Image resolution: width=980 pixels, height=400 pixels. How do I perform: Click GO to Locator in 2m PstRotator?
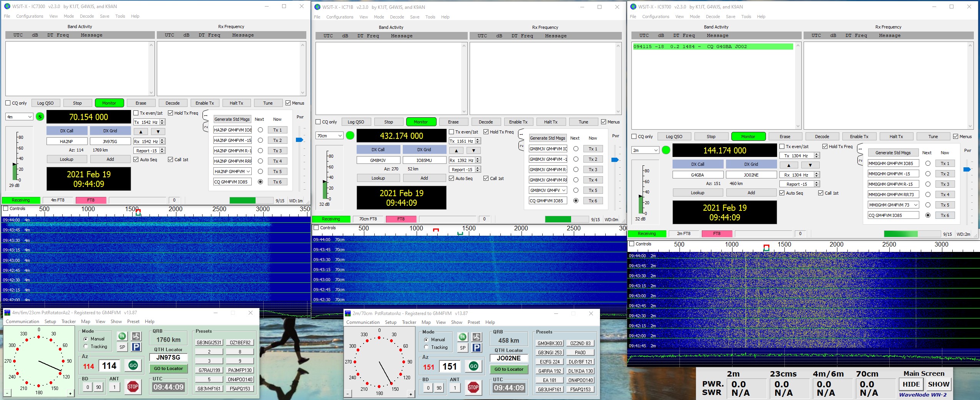coord(509,369)
